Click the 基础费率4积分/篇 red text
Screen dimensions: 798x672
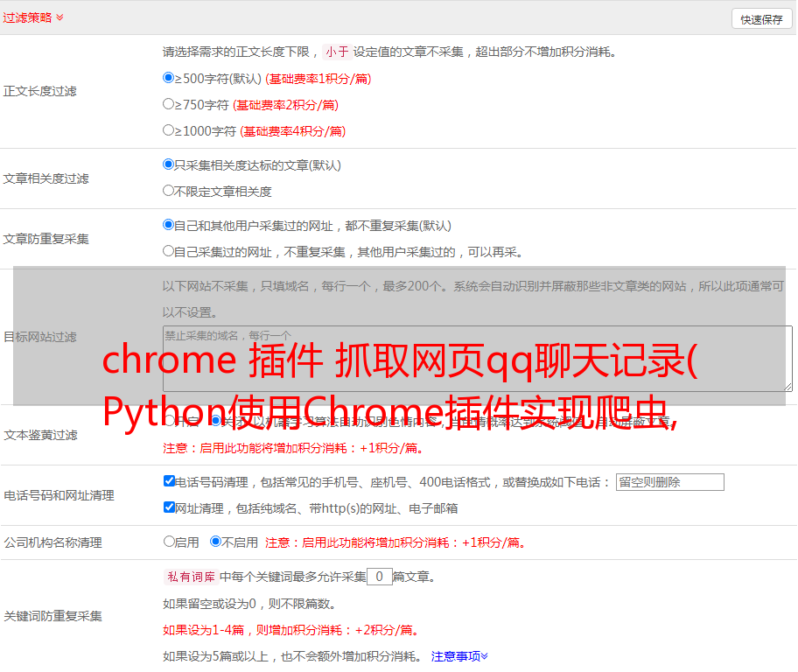[292, 131]
